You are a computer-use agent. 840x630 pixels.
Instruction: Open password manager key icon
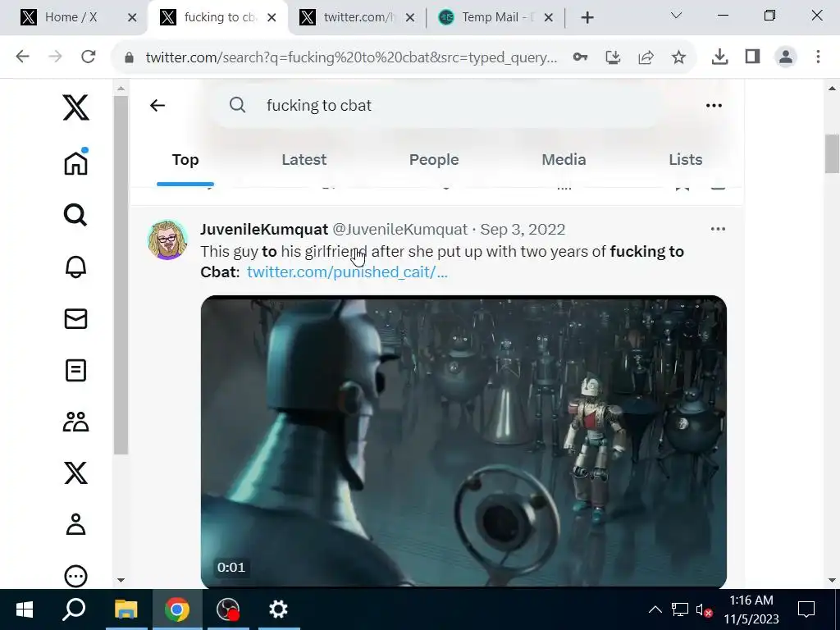[580, 57]
